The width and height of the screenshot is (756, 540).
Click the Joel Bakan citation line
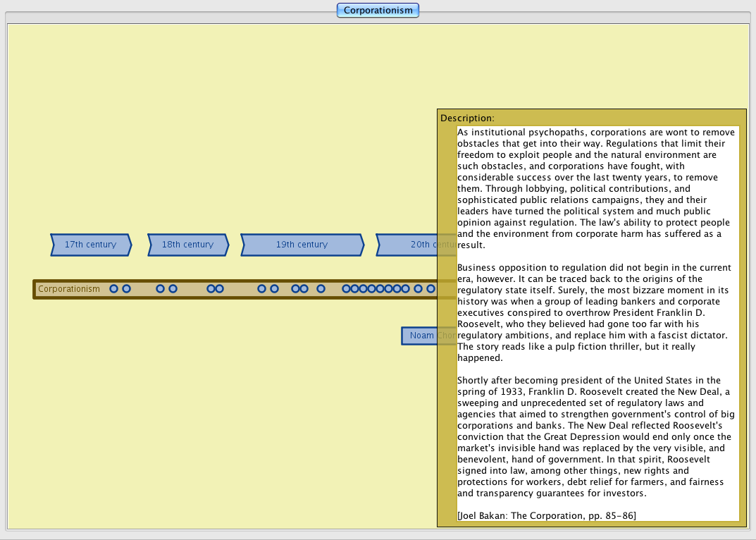tap(546, 515)
